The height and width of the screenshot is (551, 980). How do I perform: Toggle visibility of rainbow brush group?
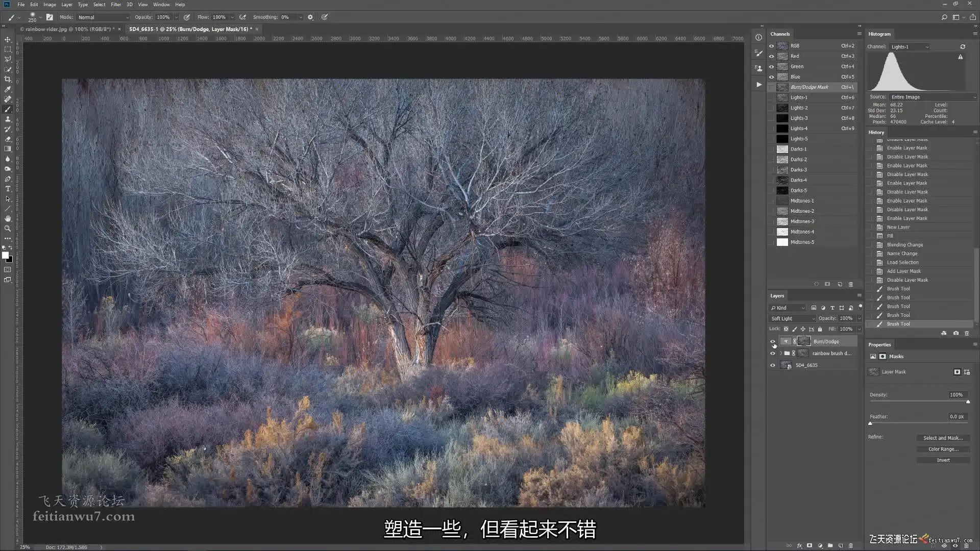tap(772, 353)
